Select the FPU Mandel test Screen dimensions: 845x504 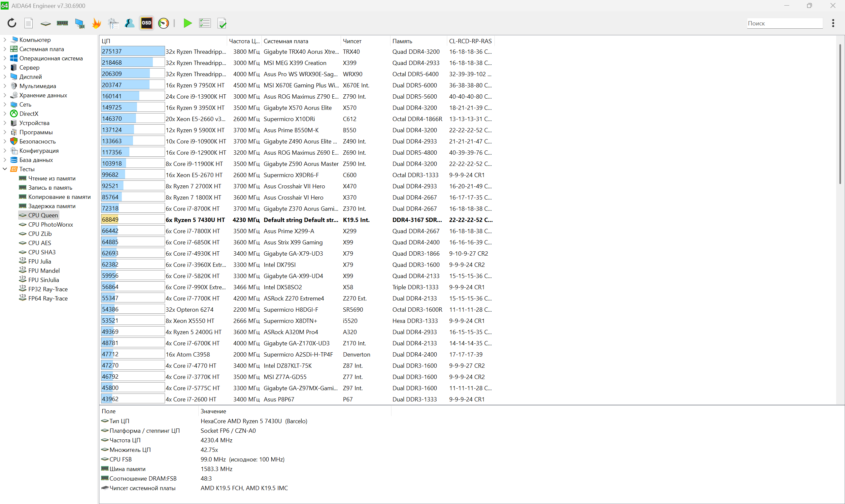pos(44,271)
